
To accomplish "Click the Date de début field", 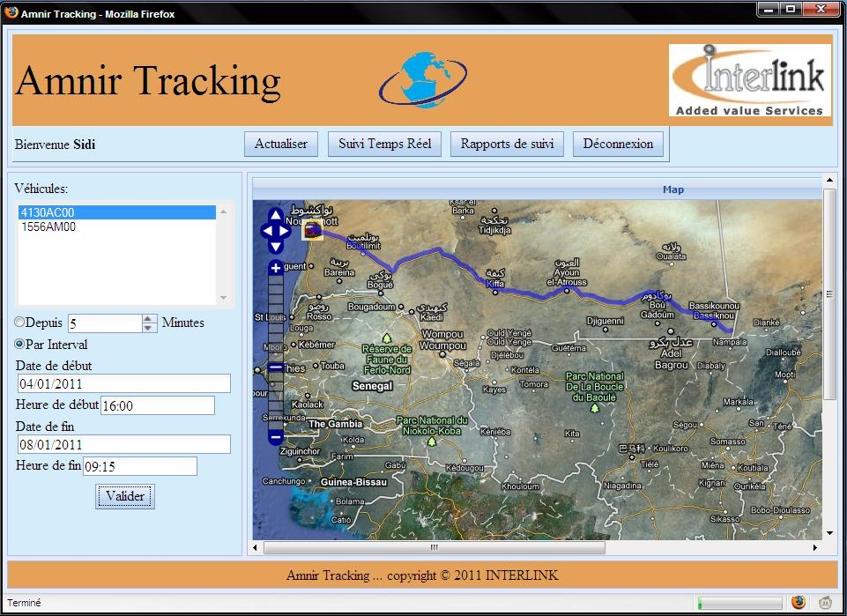I will click(x=123, y=383).
